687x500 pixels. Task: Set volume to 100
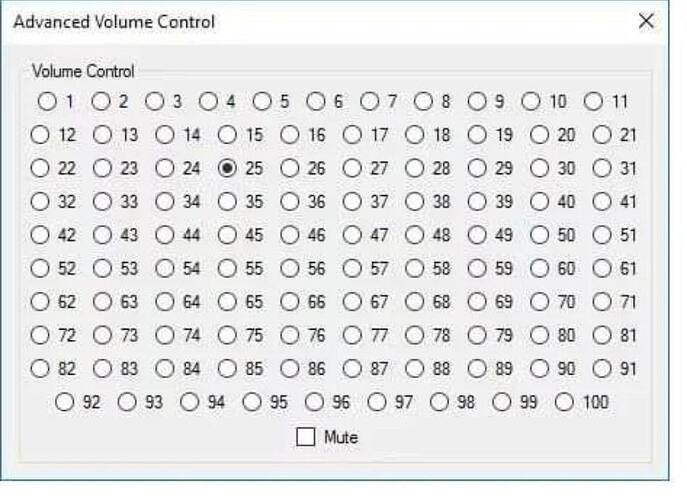point(565,402)
